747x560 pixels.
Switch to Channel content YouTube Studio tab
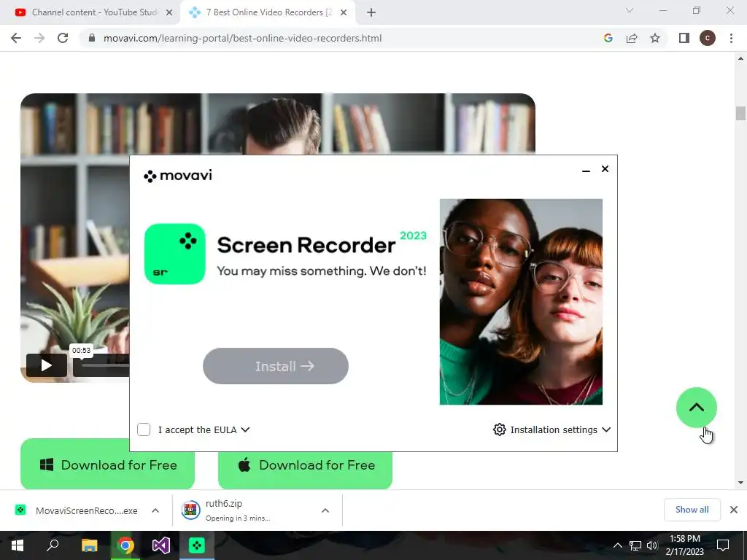pyautogui.click(x=90, y=12)
